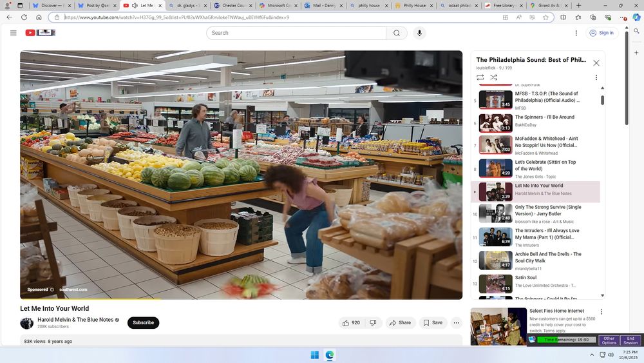Image resolution: width=644 pixels, height=363 pixels.
Task: Open Copilot in Edge toolbar
Action: tap(636, 17)
